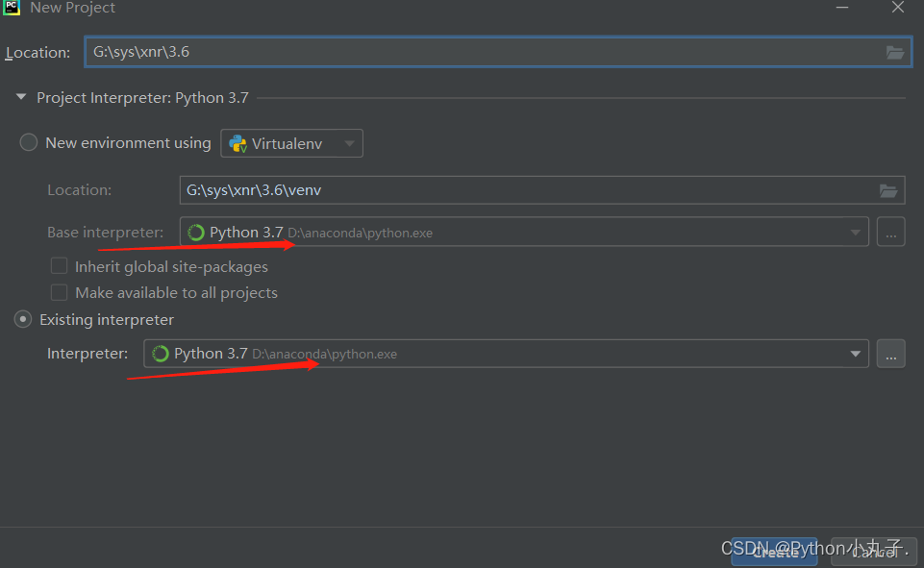Click the Virtualenv Python icon

(238, 144)
